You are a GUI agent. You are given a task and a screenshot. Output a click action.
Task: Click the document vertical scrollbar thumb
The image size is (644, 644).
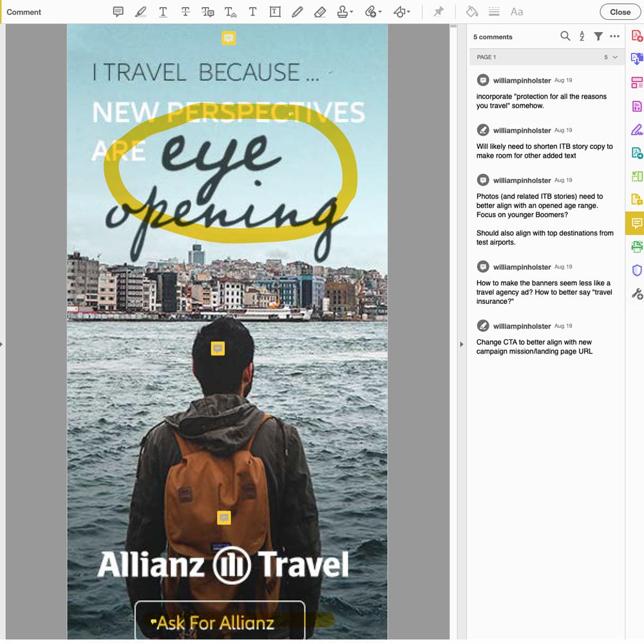pyautogui.click(x=453, y=26)
